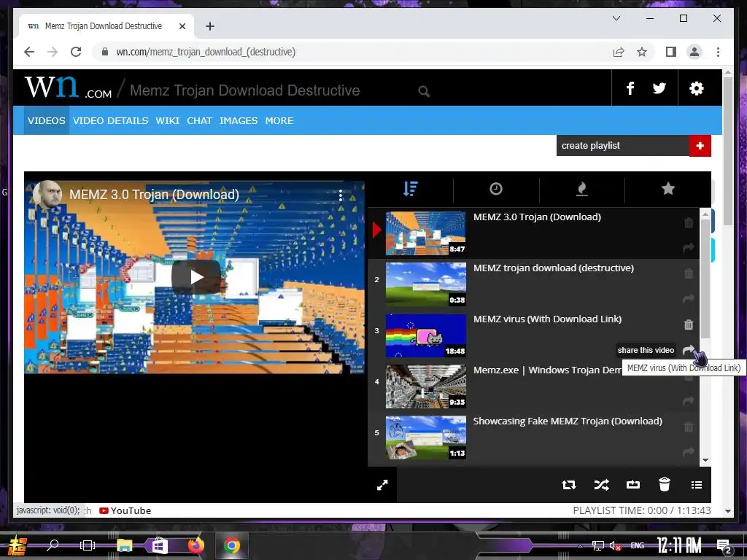Toggle playlist repeat all
This screenshot has width=747, height=560.
click(x=568, y=485)
